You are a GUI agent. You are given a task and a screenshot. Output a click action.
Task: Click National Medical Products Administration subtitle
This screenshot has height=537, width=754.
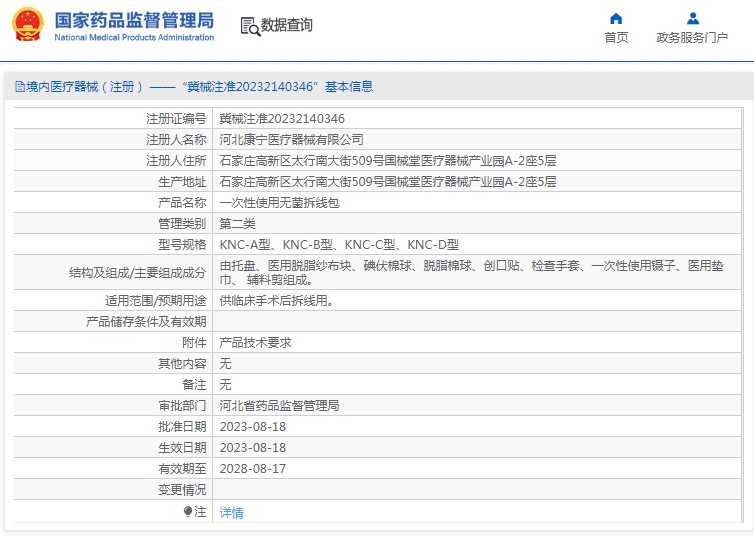point(134,37)
